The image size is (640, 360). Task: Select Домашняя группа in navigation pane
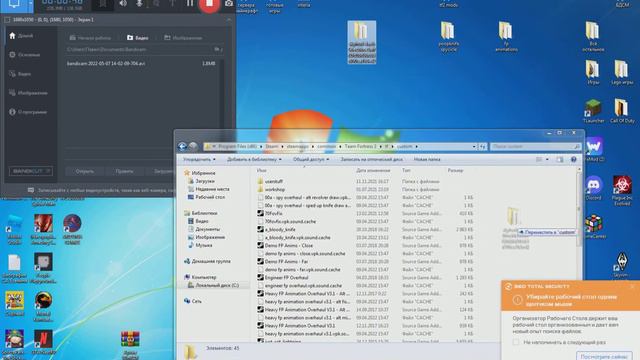pyautogui.click(x=207, y=261)
